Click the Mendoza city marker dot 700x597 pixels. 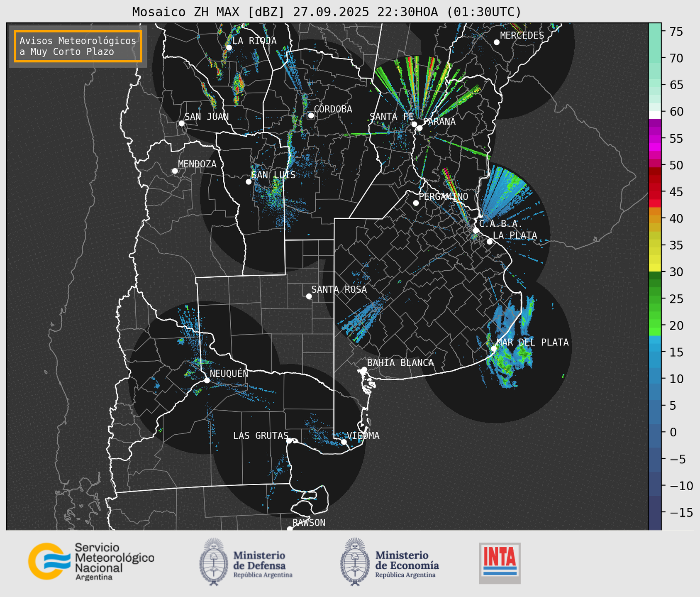point(175,171)
